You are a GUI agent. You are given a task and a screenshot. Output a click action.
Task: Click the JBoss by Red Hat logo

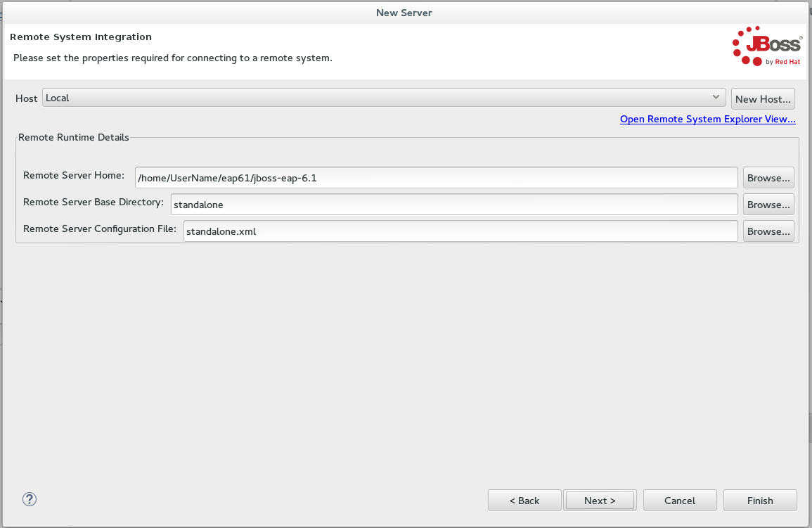(x=767, y=46)
